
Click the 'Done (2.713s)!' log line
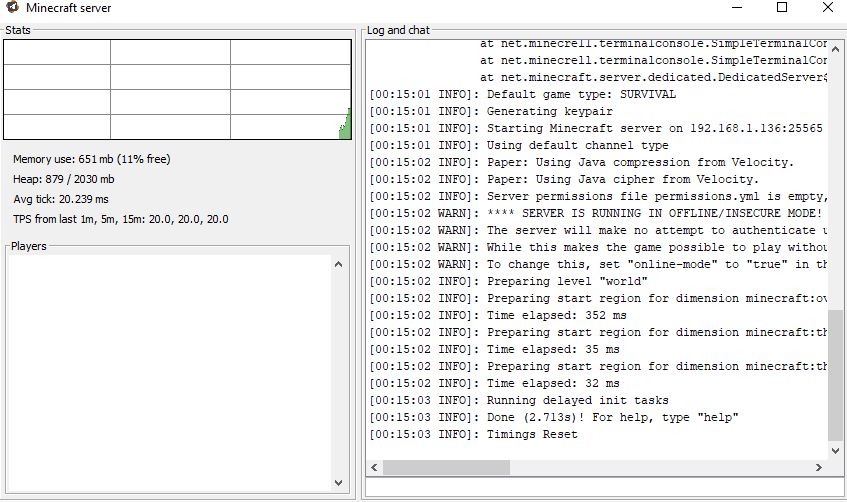(554, 417)
